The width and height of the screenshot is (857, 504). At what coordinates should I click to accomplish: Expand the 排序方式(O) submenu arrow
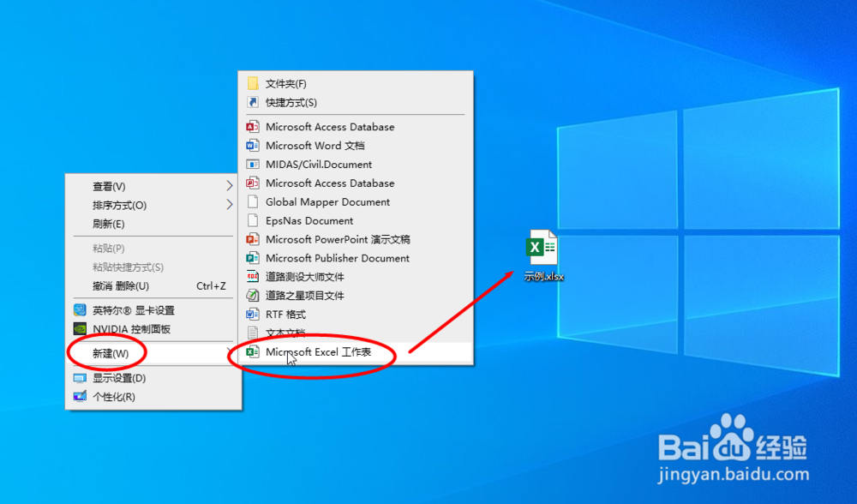tap(230, 205)
